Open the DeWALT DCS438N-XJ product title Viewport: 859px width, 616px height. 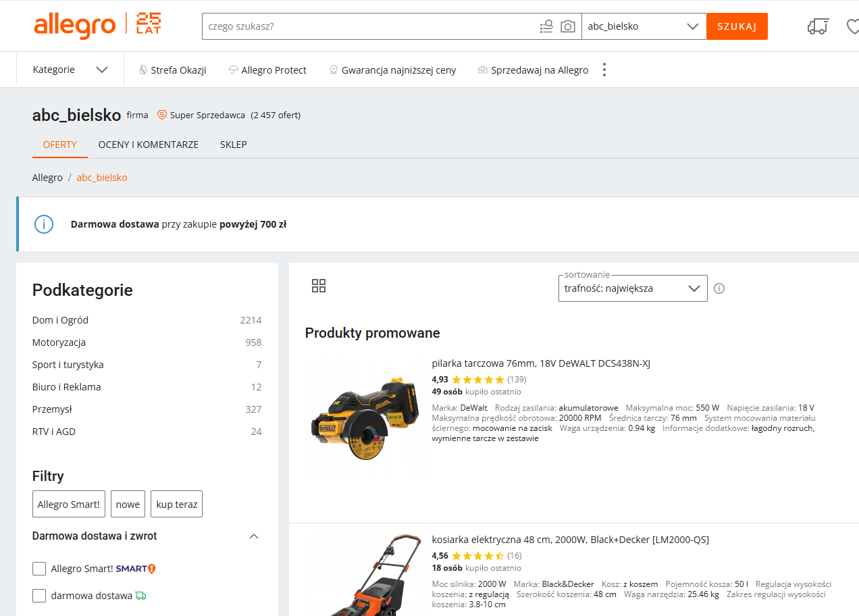pos(541,363)
